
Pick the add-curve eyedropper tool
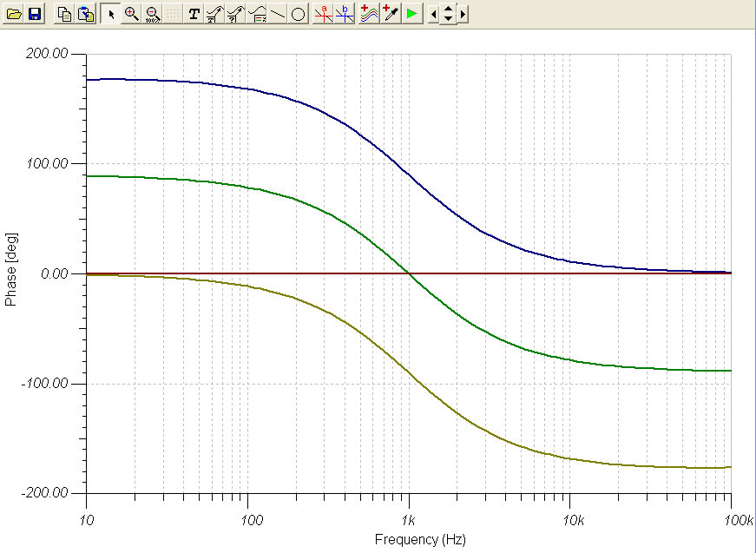pos(391,14)
